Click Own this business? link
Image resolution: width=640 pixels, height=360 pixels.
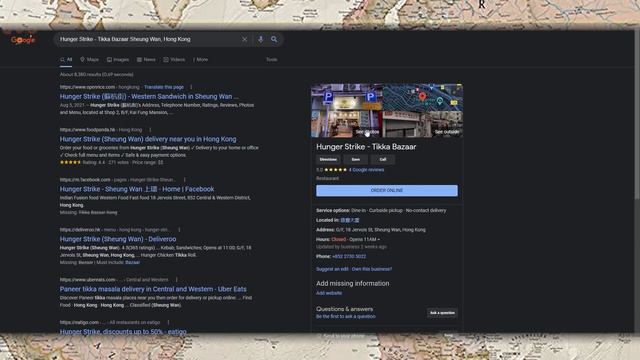pyautogui.click(x=372, y=269)
